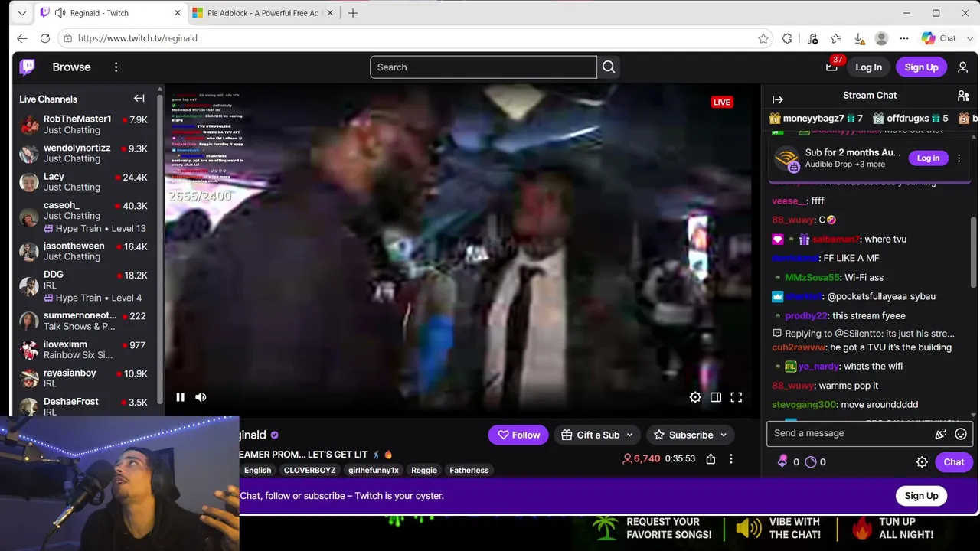Open video player settings gear

click(695, 397)
